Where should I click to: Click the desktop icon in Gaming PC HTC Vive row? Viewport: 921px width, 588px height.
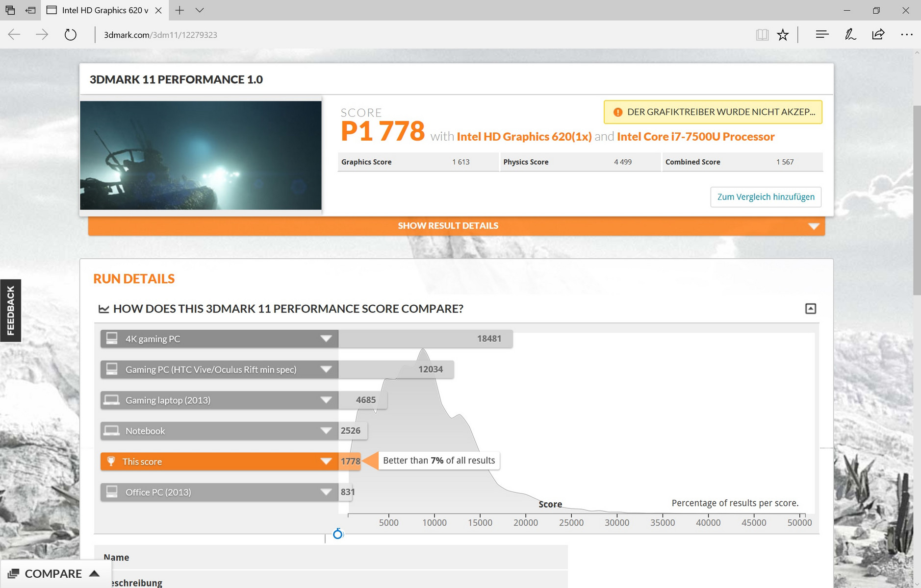coord(112,369)
